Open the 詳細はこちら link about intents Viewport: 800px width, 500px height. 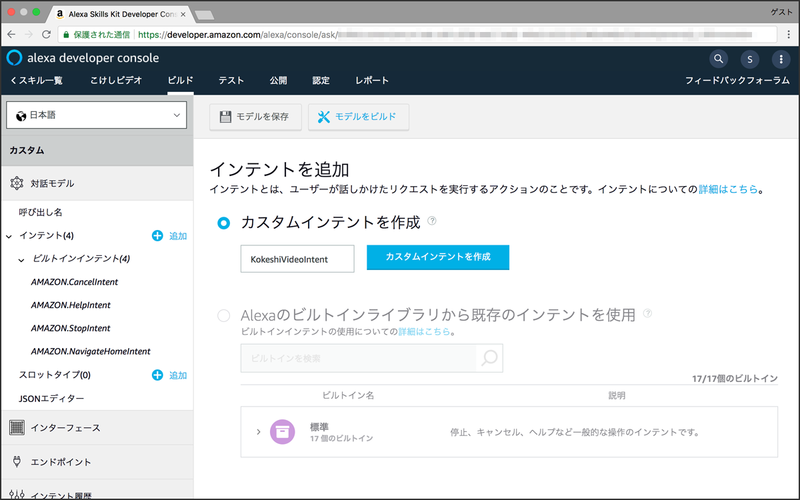(x=728, y=189)
